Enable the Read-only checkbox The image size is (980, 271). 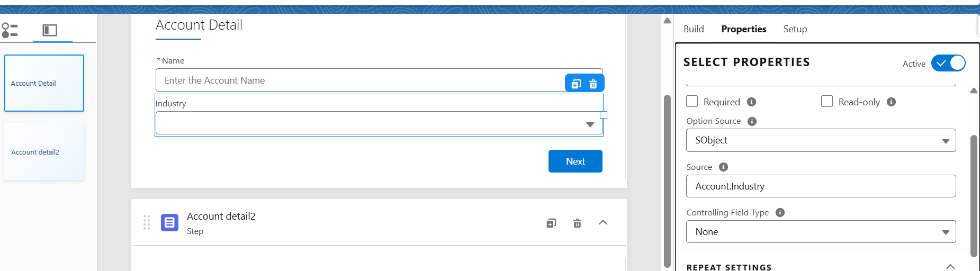(827, 101)
